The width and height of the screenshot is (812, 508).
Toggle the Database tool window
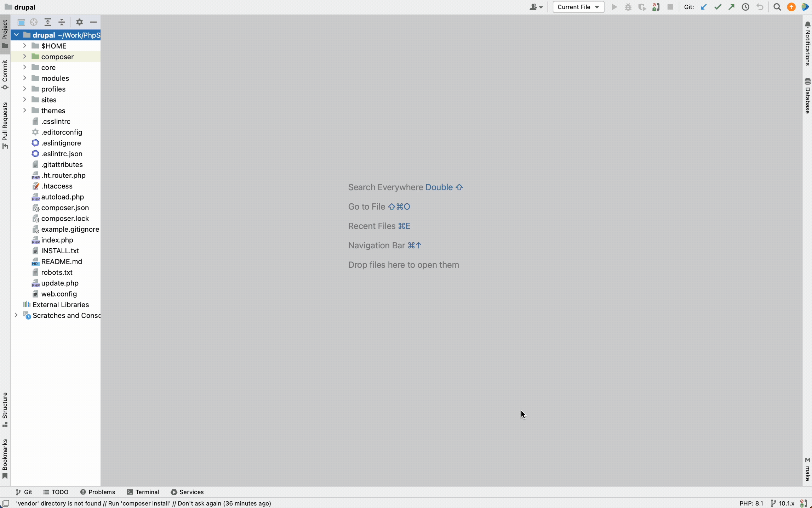807,96
